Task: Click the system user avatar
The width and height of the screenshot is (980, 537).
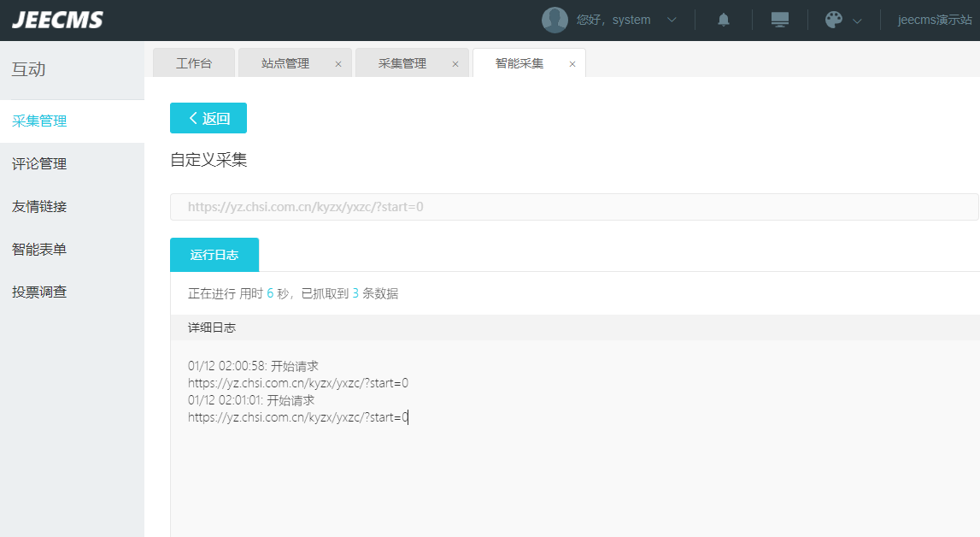Action: pos(555,20)
